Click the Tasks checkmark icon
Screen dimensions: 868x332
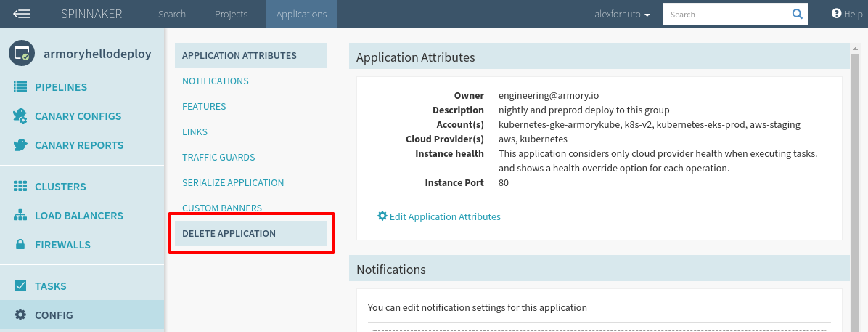point(20,286)
